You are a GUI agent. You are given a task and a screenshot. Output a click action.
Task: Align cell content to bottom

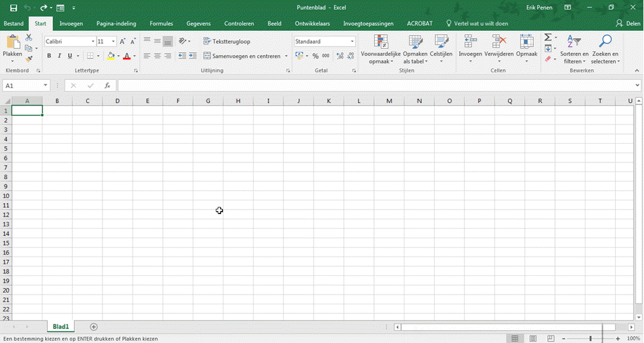coord(167,41)
